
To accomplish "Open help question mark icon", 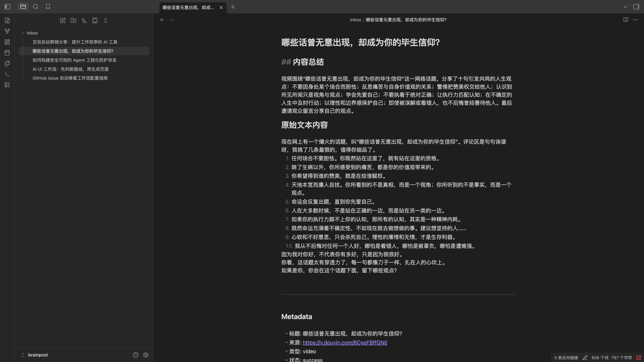I will point(136,355).
